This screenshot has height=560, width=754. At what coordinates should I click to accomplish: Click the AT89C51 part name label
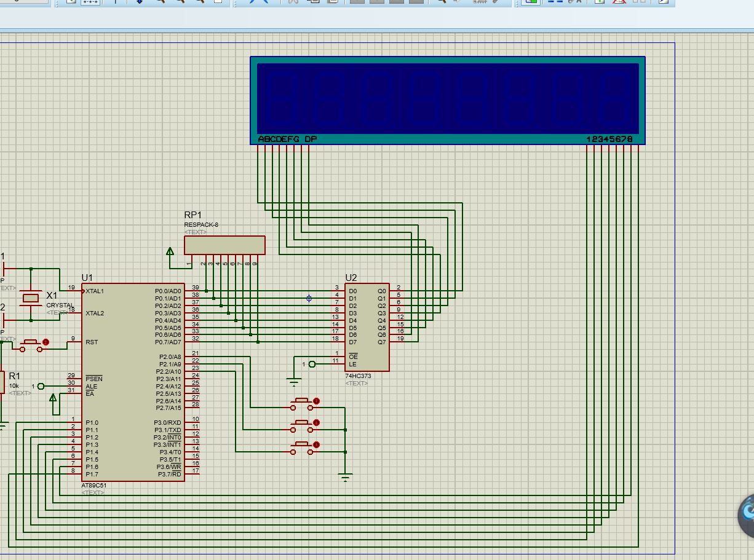pyautogui.click(x=93, y=486)
